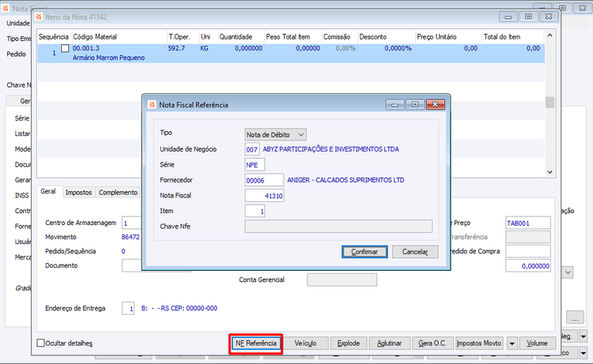Click the Item field in reference dialog
This screenshot has width=593, height=364.
point(255,211)
